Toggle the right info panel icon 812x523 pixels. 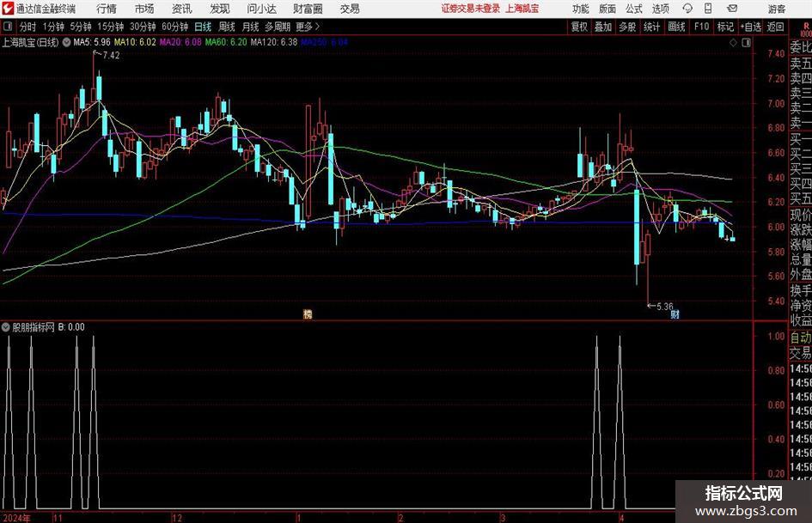pos(746,43)
